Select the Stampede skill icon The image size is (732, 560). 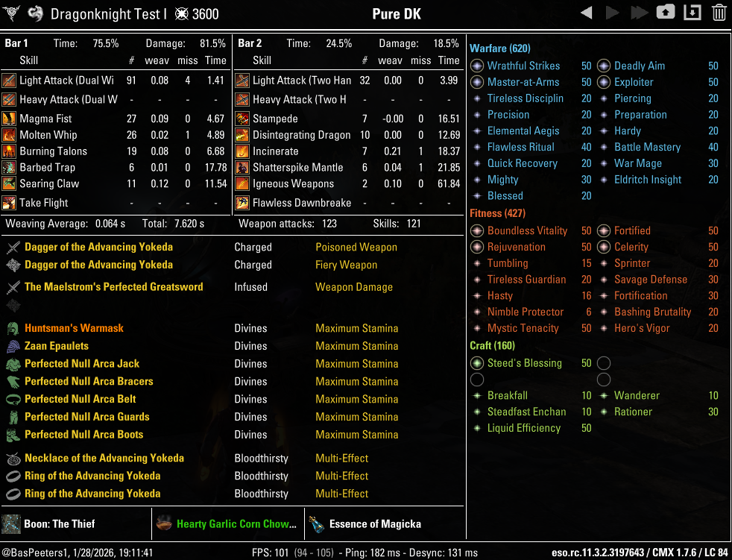242,119
